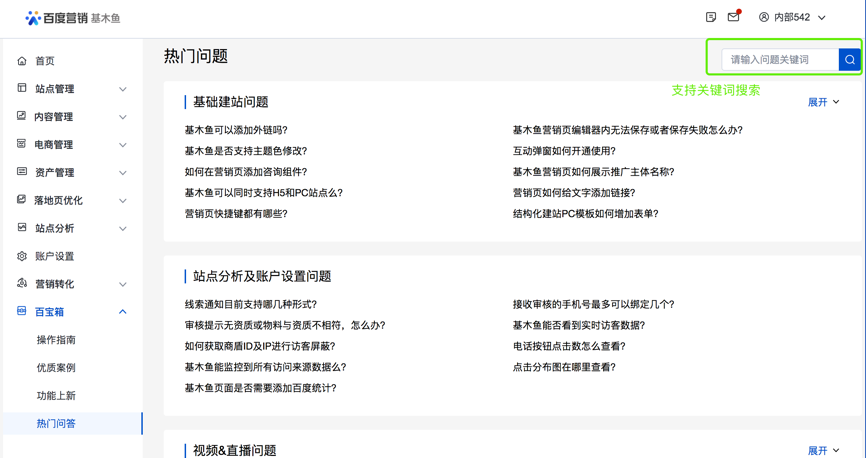Expand the 站点管理 sidebar menu
The height and width of the screenshot is (458, 866).
(x=122, y=89)
